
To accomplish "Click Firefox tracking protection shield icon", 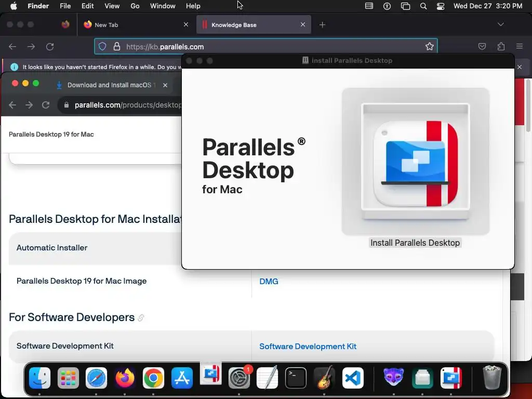I will 102,46.
